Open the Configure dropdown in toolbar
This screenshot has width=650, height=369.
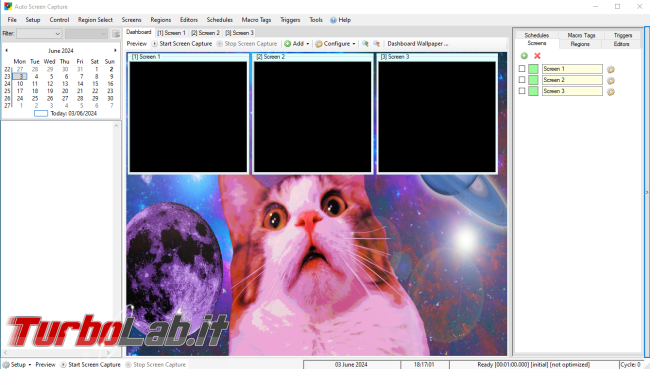coord(335,44)
